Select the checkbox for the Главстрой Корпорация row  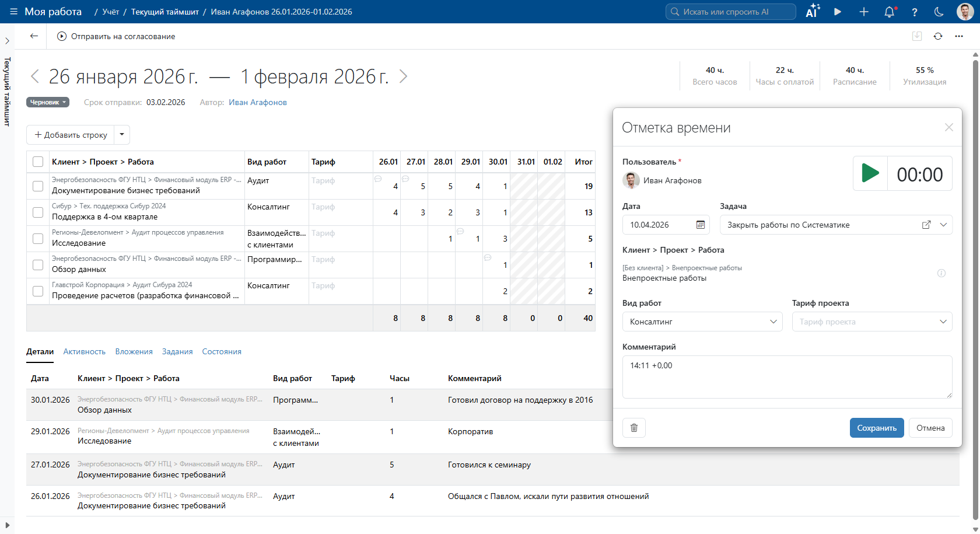[37, 291]
